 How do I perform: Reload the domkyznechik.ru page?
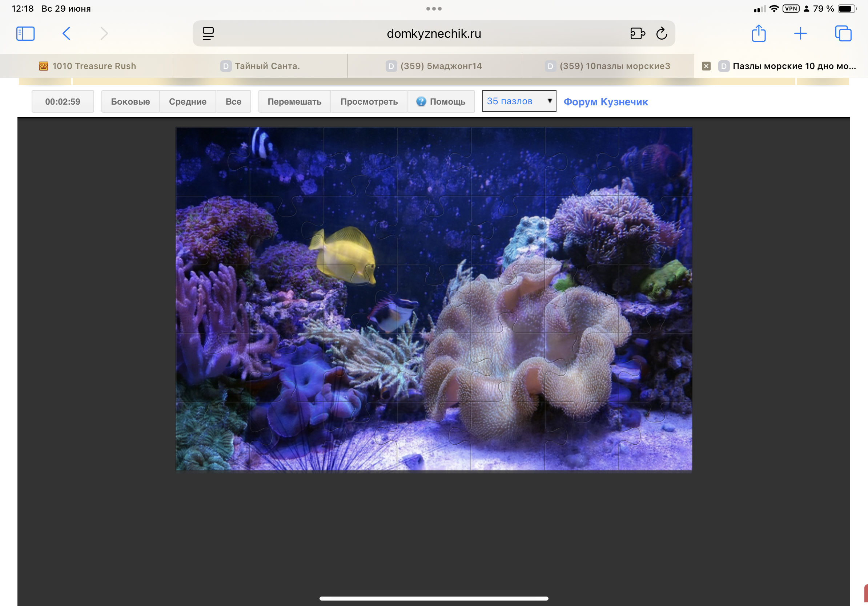tap(662, 34)
